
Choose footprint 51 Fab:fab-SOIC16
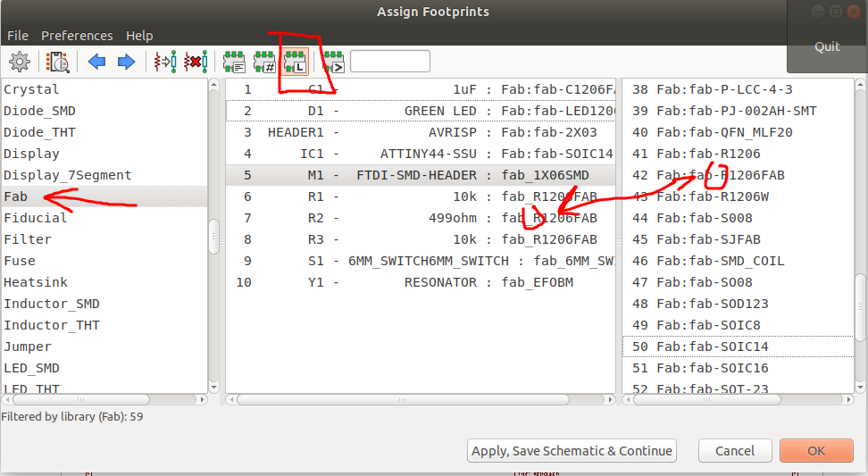click(x=738, y=368)
